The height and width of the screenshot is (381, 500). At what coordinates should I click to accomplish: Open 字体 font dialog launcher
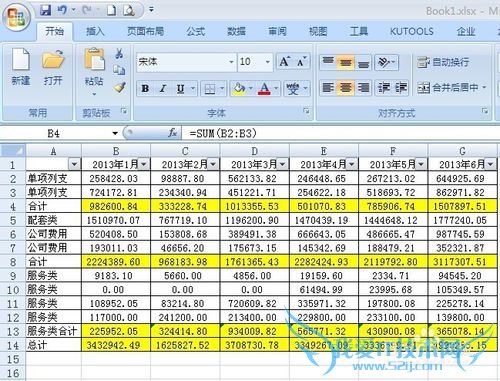(306, 111)
